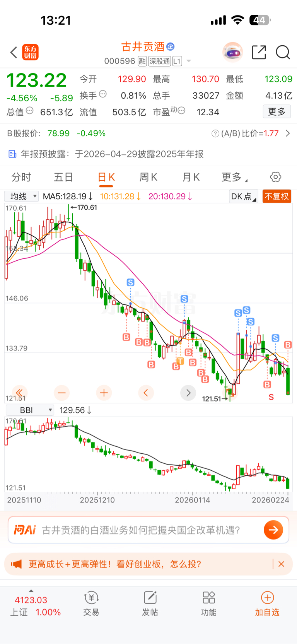Expand the B股股价 row chevron
The image size is (297, 644).
(288, 133)
